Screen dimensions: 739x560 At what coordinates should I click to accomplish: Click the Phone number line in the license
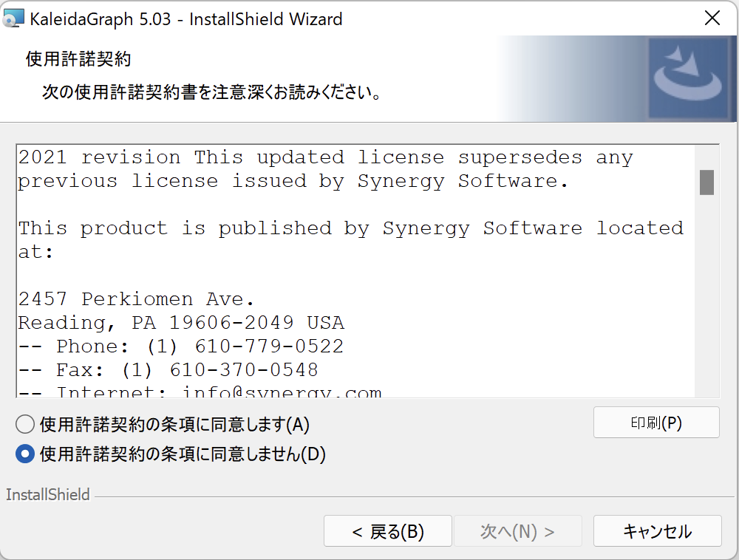tap(181, 346)
